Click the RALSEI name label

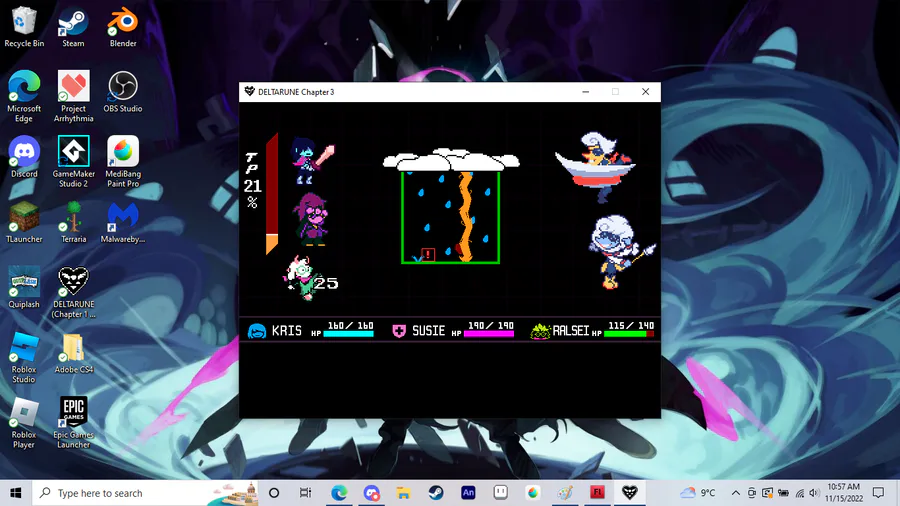(x=571, y=331)
